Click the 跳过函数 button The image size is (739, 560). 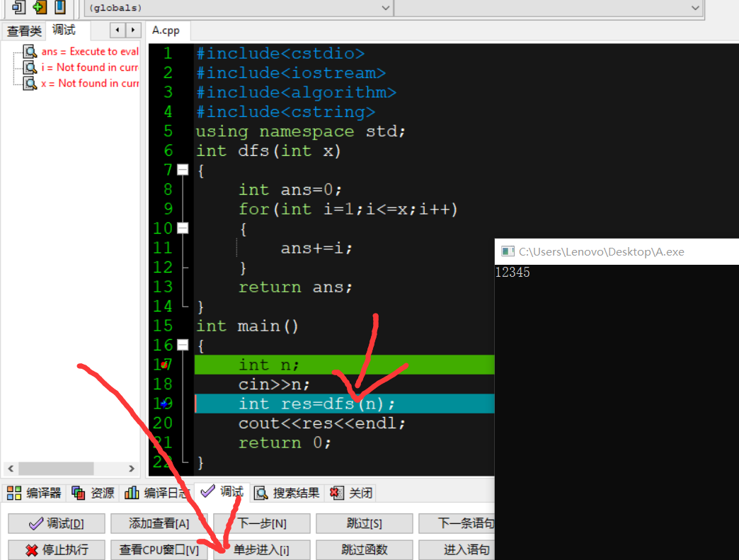pos(365,549)
